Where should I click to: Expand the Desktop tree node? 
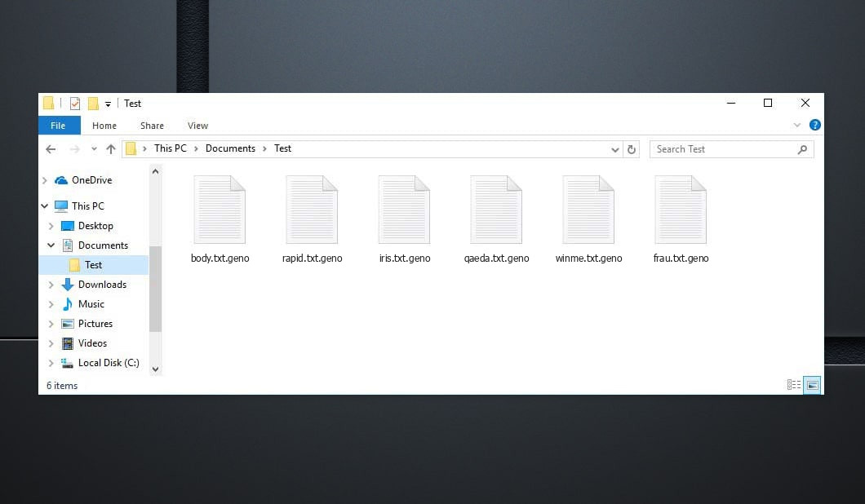click(x=51, y=226)
